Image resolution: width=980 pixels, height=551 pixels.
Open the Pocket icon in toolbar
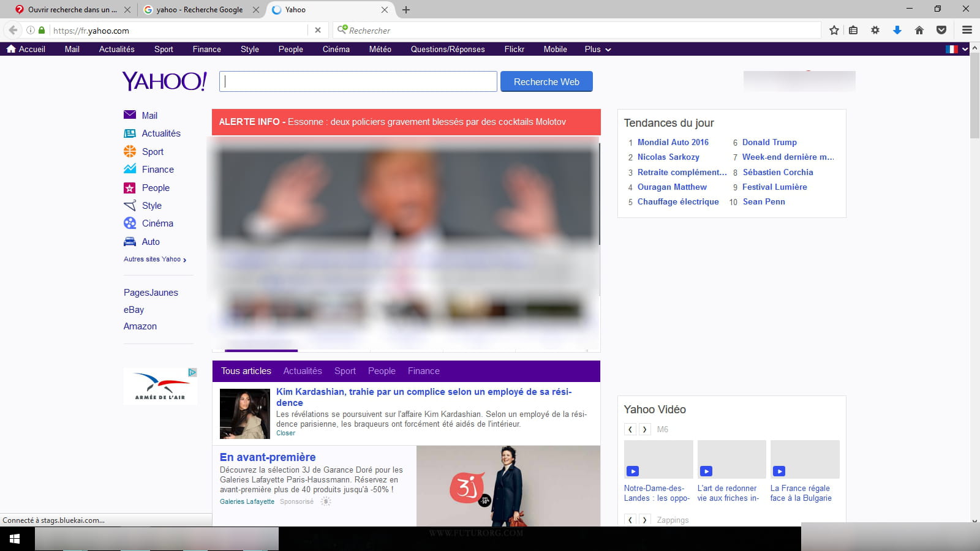[941, 30]
